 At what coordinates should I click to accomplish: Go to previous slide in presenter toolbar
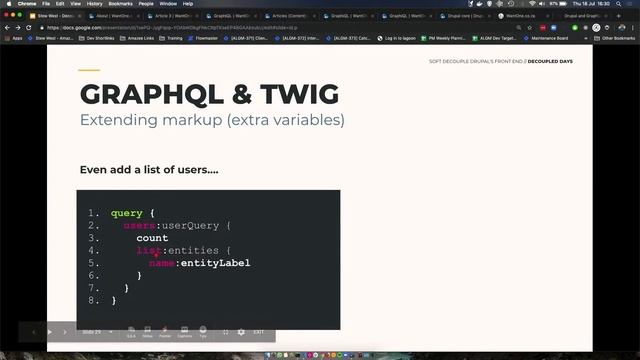coord(34,332)
